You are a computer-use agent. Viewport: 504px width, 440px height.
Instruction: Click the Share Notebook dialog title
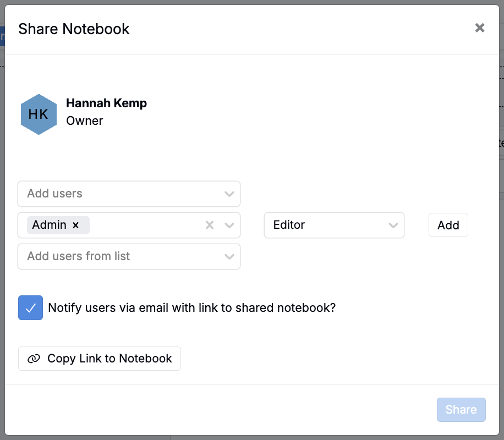[x=74, y=29]
